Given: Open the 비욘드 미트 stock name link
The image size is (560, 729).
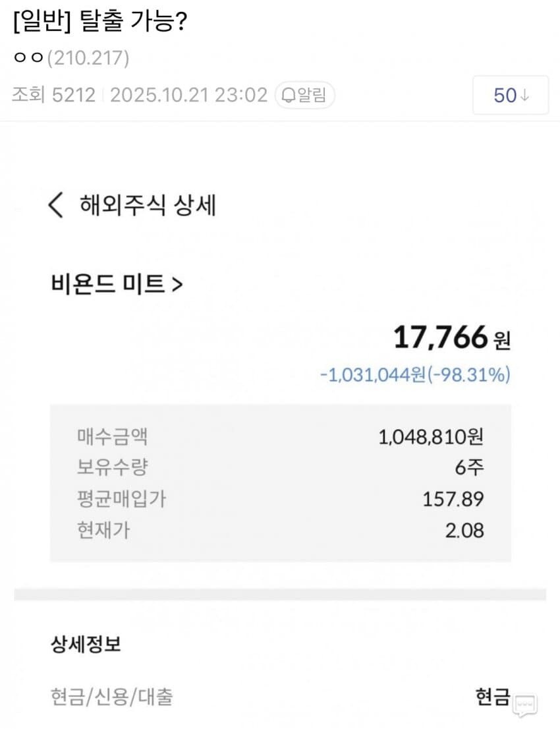Looking at the screenshot, I should pyautogui.click(x=107, y=284).
